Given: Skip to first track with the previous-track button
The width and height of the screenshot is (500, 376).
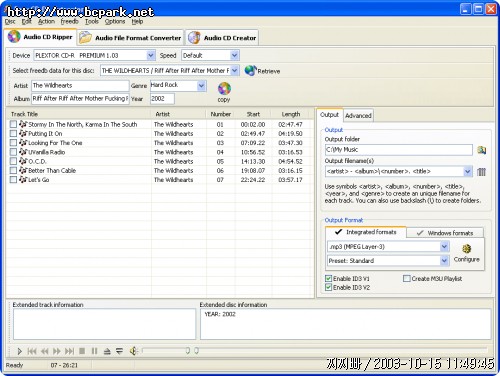Looking at the screenshot, I should point(32,351).
